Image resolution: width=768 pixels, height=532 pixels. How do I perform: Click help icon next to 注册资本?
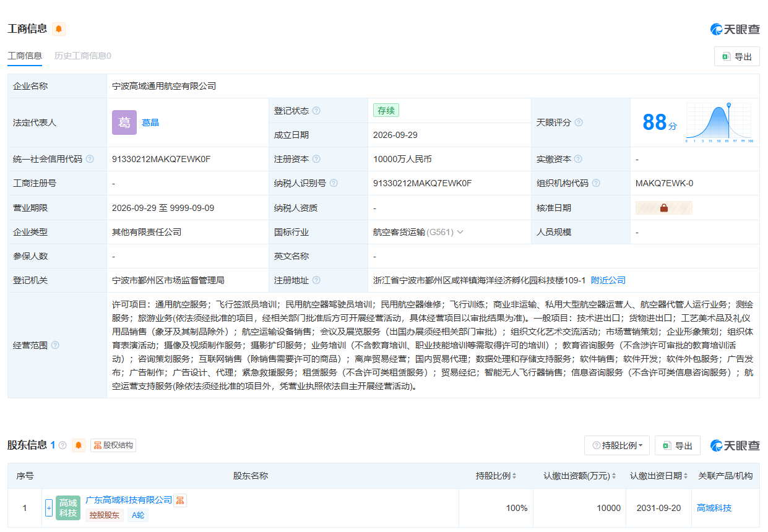coord(316,159)
